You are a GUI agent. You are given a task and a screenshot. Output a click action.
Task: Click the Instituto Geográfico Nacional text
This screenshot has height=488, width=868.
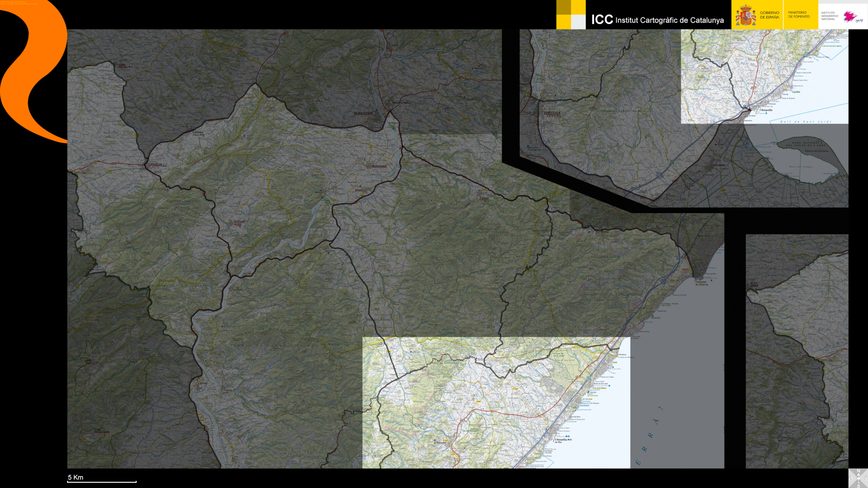[x=829, y=16]
